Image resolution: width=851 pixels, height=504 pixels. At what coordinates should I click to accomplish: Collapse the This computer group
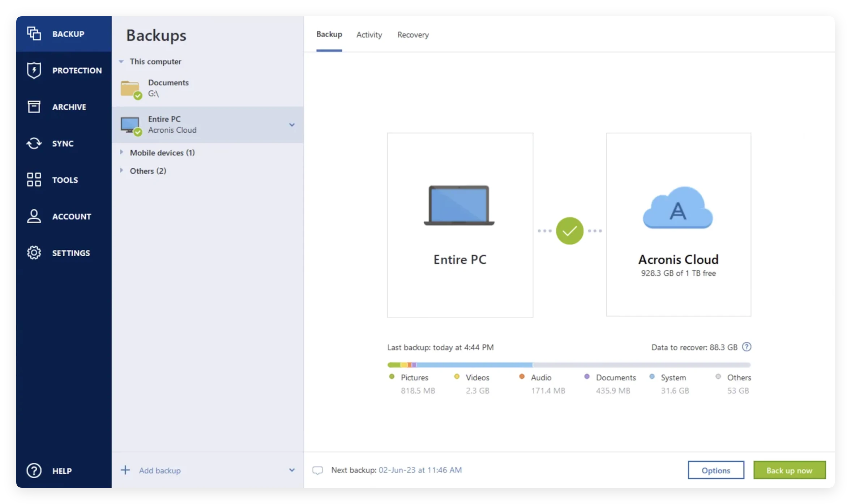coord(121,61)
